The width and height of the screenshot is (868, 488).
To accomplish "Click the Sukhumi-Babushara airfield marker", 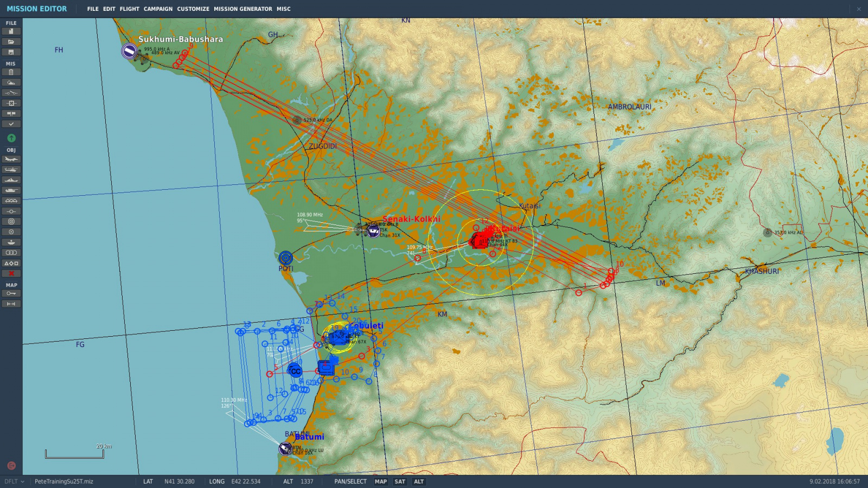I will point(129,51).
